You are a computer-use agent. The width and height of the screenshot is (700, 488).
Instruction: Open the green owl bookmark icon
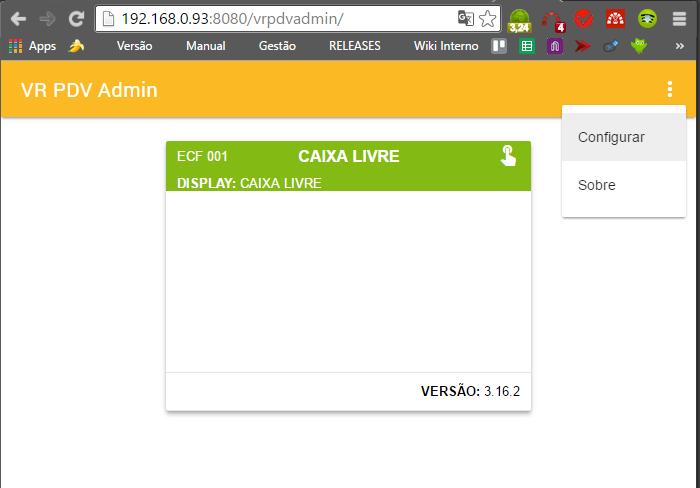pyautogui.click(x=639, y=46)
